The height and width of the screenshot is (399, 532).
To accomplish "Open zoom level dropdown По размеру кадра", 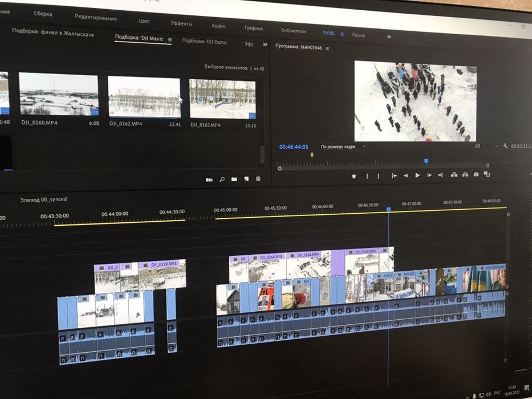I will (x=343, y=146).
